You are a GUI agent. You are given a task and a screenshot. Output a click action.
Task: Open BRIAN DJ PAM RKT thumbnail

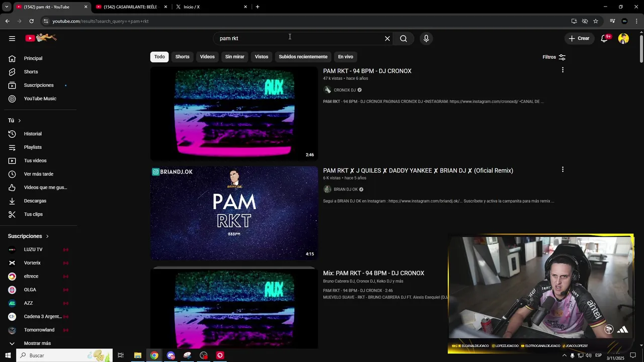(x=234, y=213)
